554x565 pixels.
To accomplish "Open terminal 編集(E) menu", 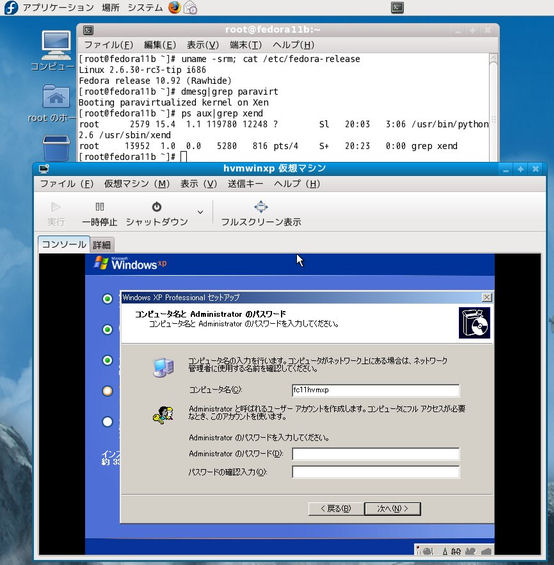I will [x=160, y=45].
